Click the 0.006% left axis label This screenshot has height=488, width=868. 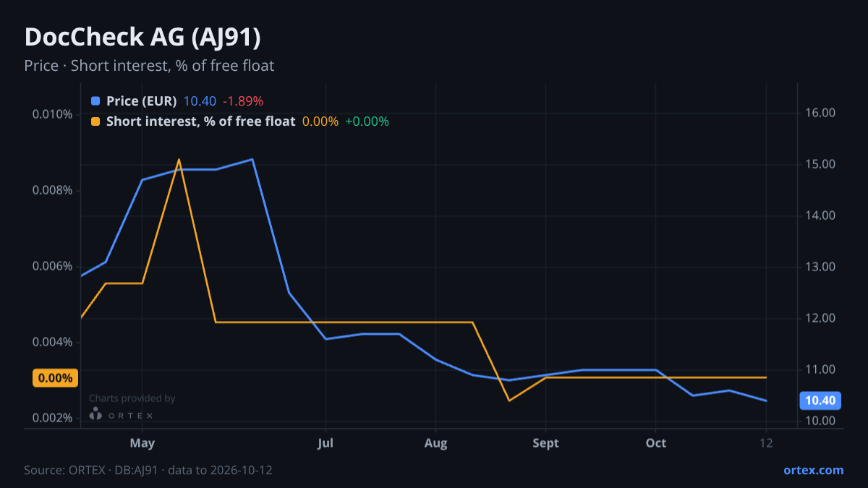tap(53, 266)
